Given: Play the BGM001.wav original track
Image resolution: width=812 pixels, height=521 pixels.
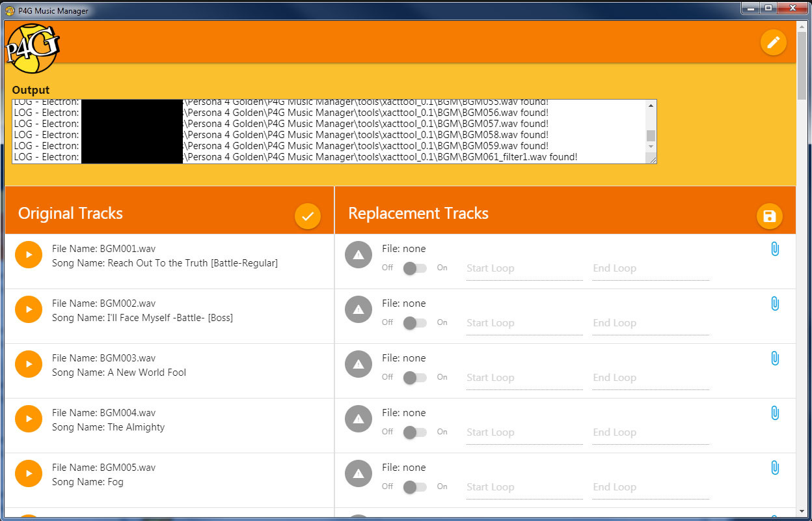Looking at the screenshot, I should [x=29, y=255].
